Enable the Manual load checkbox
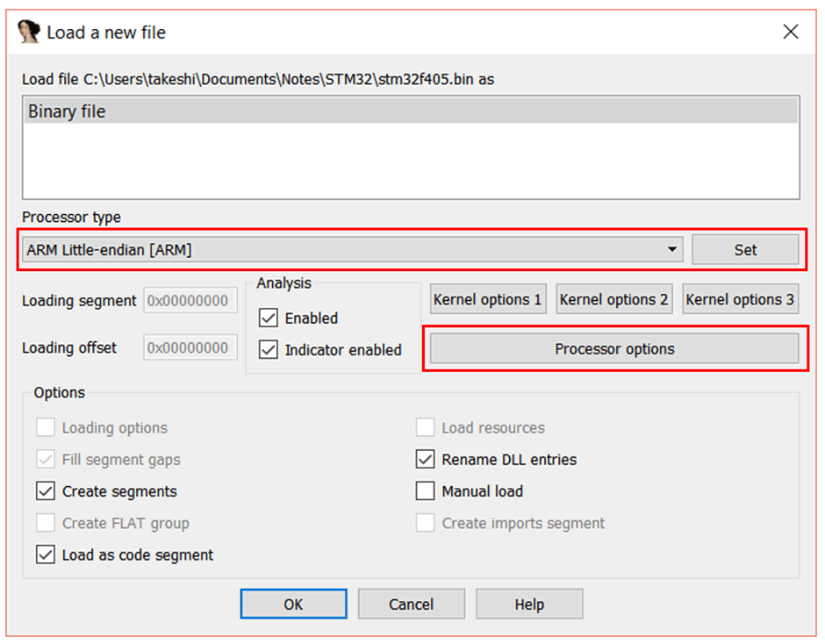Screen dimensions: 825x644 click(x=426, y=491)
